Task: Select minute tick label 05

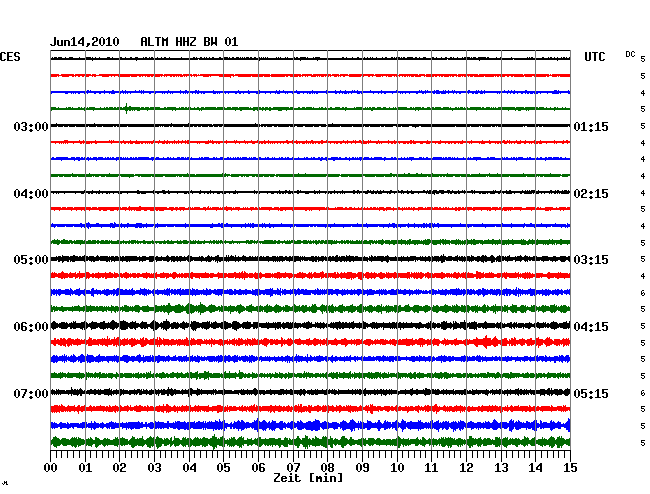Action: click(x=223, y=467)
